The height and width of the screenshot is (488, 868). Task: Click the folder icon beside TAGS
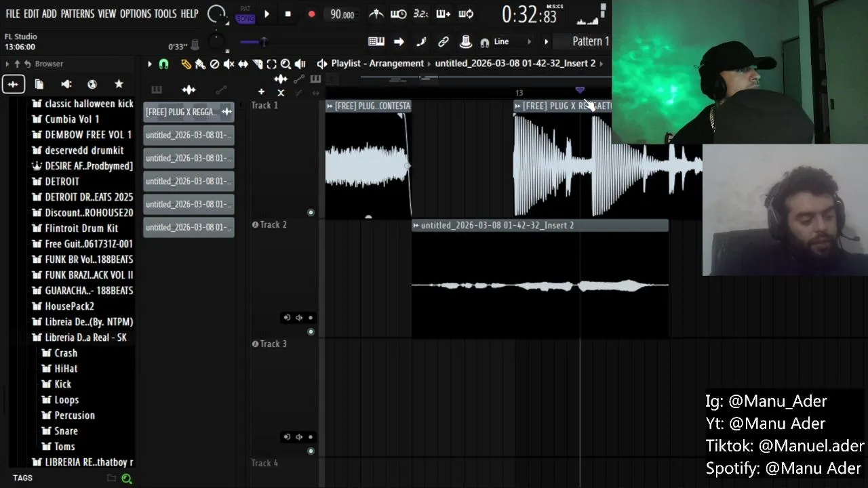111,479
